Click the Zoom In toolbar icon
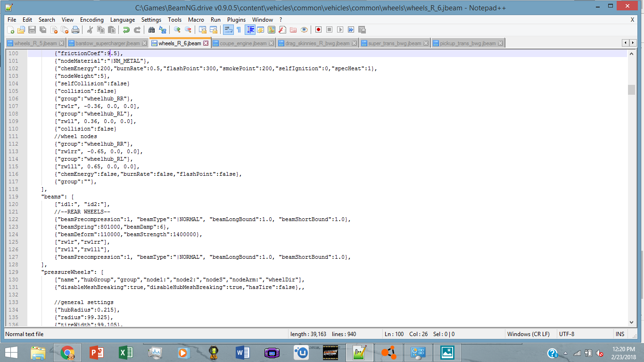644x362 pixels. click(177, 30)
